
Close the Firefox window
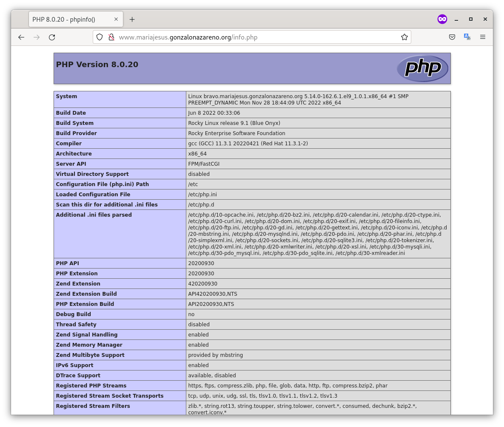(x=485, y=20)
